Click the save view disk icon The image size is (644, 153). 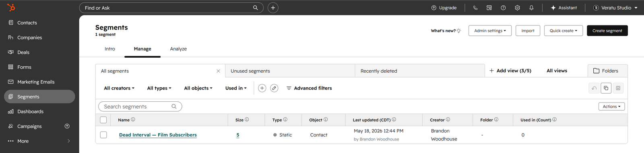[x=618, y=88]
